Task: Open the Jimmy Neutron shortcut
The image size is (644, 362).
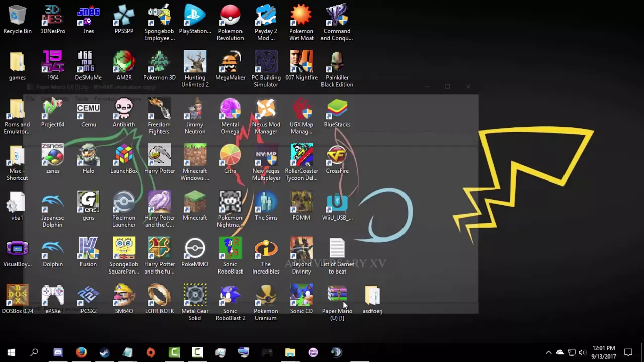Action: [x=195, y=117]
